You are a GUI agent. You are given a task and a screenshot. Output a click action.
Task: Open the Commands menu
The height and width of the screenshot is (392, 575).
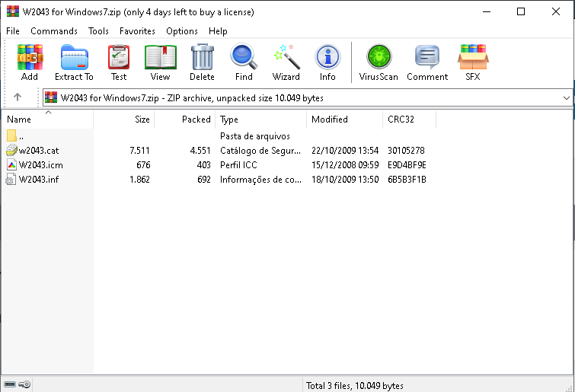pos(54,31)
